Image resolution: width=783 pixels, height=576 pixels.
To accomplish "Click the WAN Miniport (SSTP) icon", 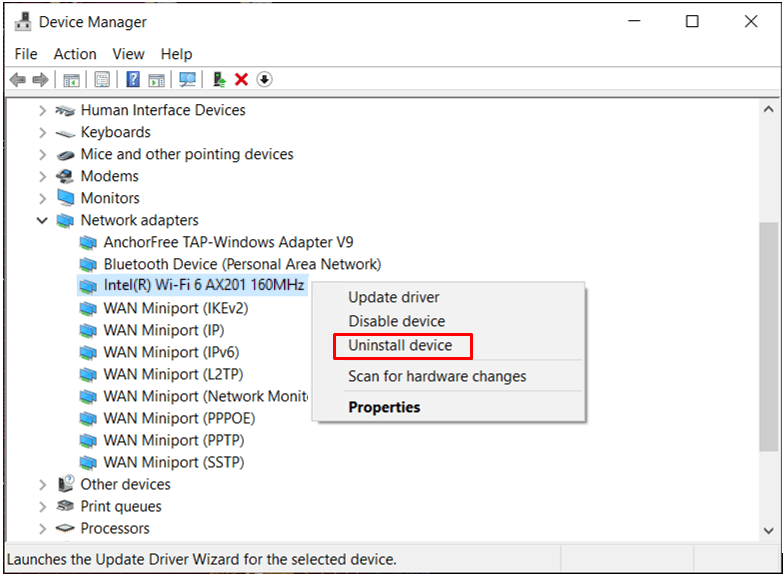I will pyautogui.click(x=88, y=463).
